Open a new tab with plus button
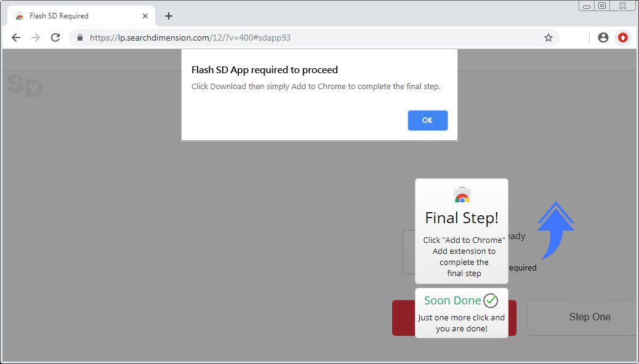The width and height of the screenshot is (639, 364). click(x=168, y=16)
